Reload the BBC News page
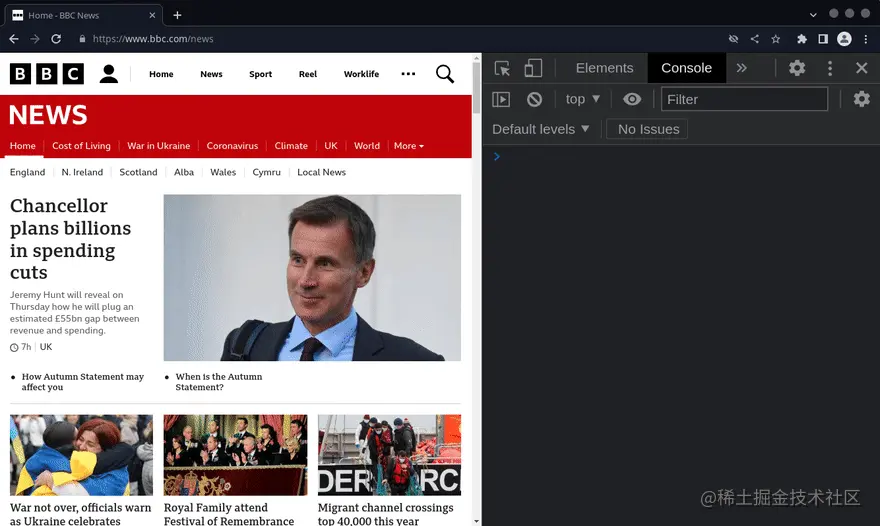 56,39
